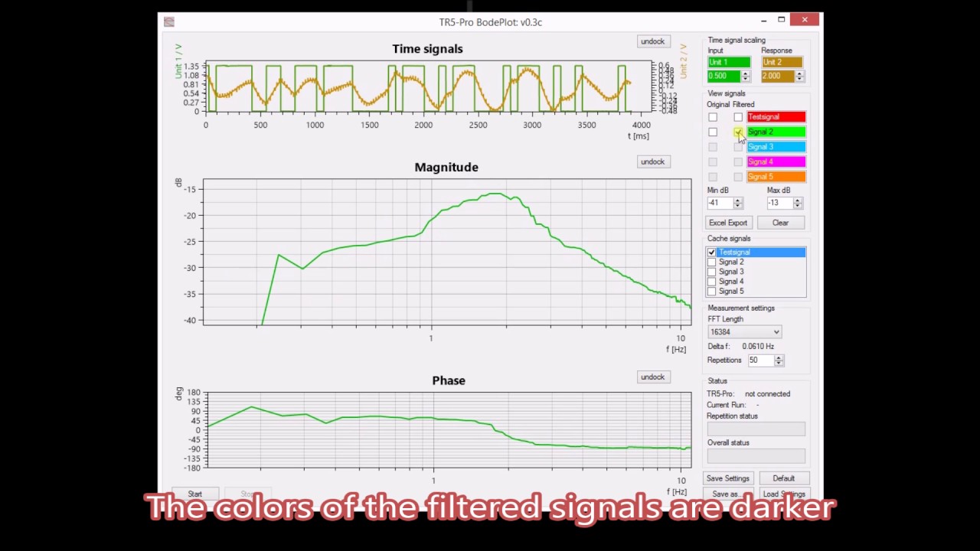
Task: Check Signal 5 in Cache signals list
Action: [x=712, y=292]
